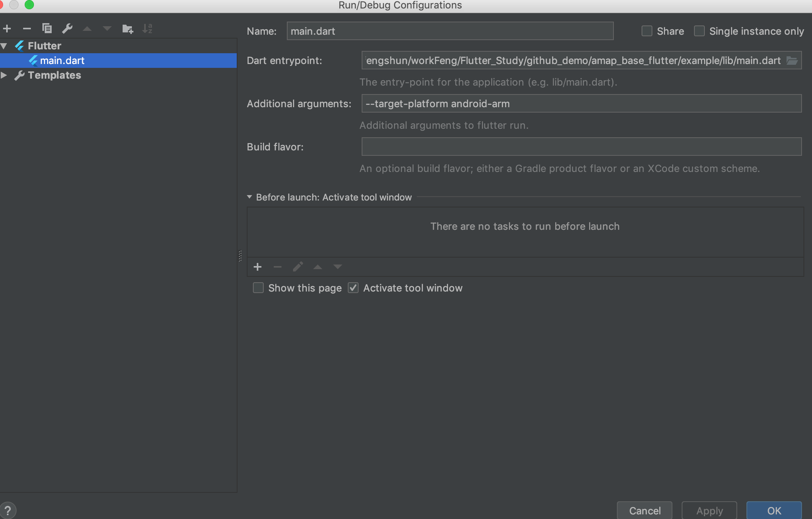Collapse the Flutter tree node
The image size is (812, 519).
tap(4, 46)
